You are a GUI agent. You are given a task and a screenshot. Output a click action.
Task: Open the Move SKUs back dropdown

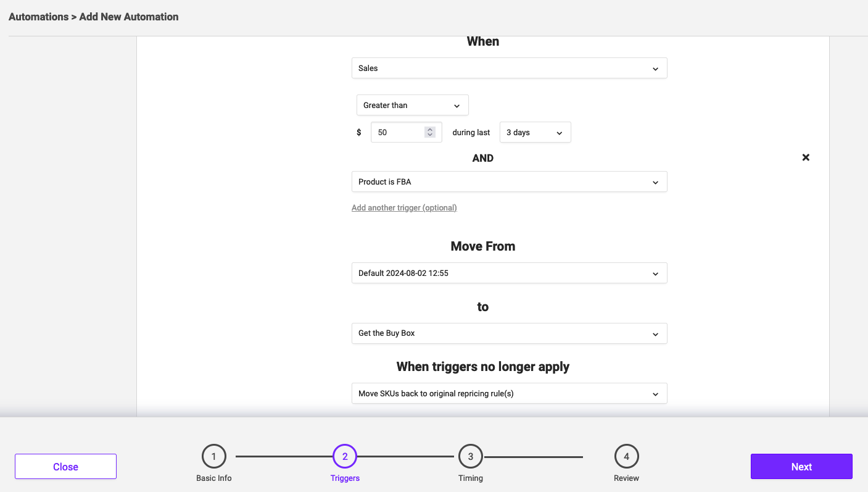click(x=509, y=393)
